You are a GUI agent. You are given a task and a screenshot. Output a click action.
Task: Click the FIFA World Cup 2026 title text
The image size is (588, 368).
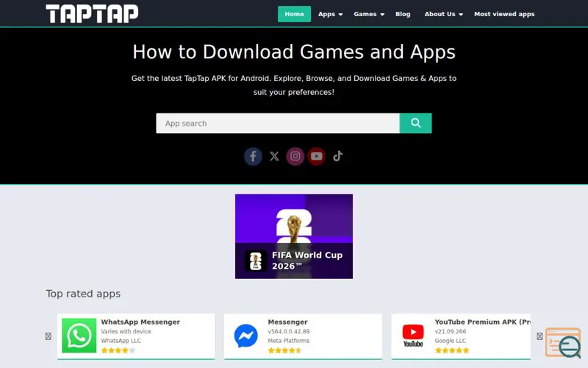[x=307, y=261]
